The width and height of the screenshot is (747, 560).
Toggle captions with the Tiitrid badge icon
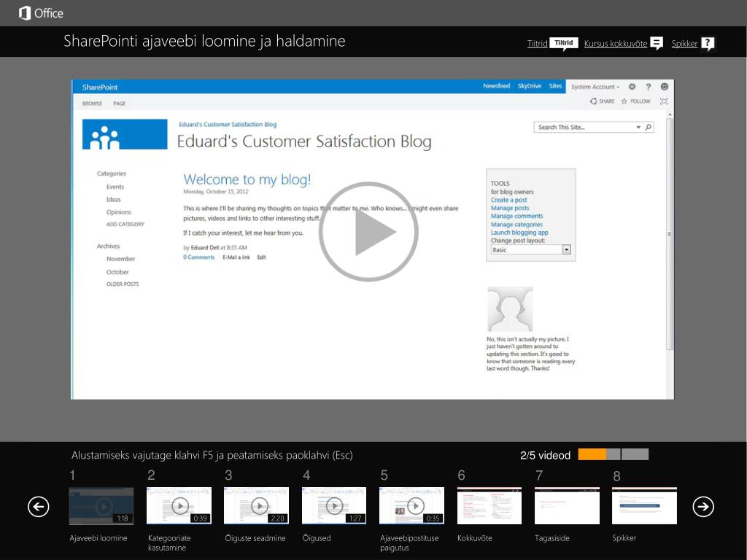[x=564, y=43]
